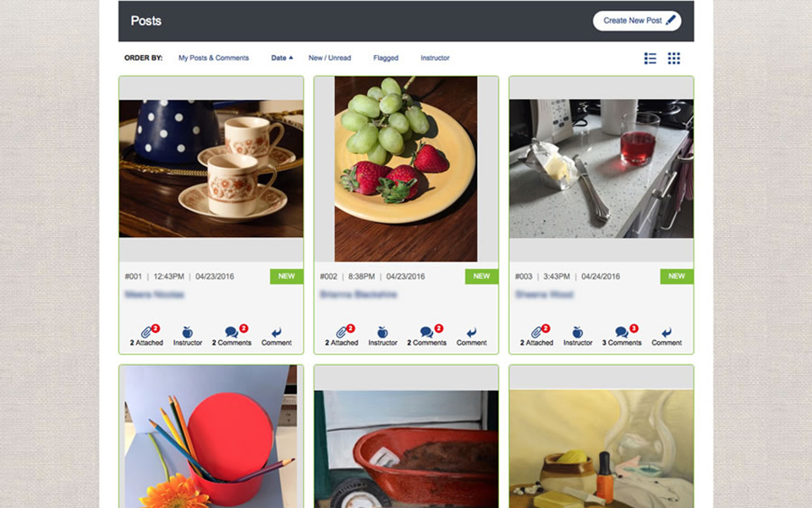Open the grapes and strawberries photo
This screenshot has width=812, height=508.
406,169
